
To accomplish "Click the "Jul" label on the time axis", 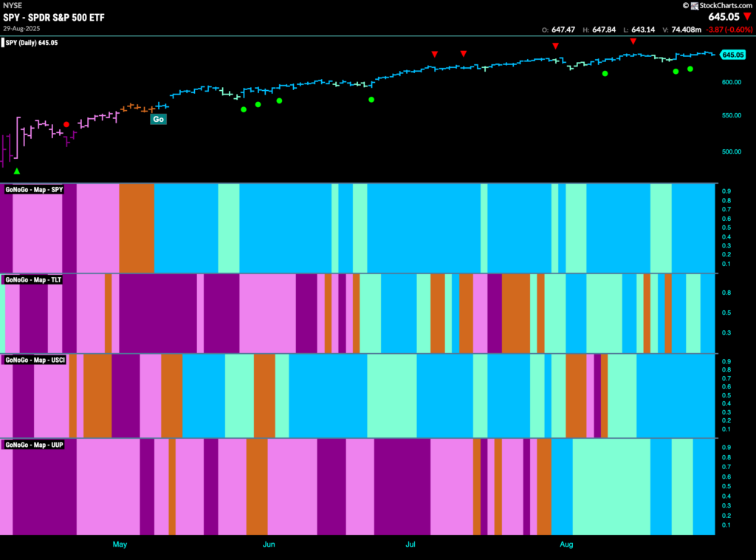I will coord(410,544).
